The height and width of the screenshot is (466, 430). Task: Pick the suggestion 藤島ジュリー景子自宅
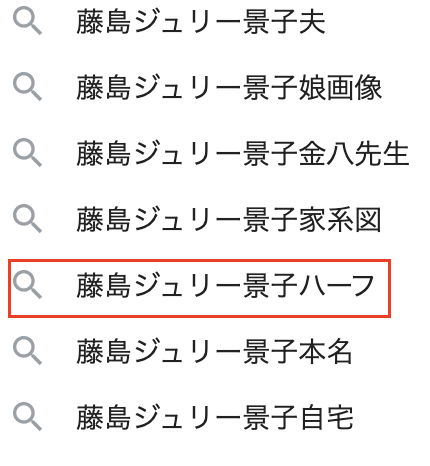pyautogui.click(x=215, y=417)
